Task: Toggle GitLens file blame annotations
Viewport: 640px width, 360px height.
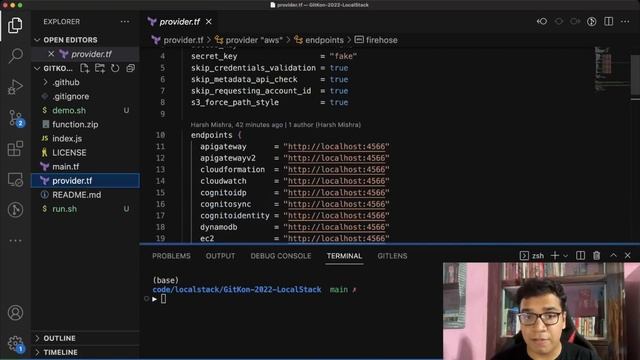Action: (591, 22)
